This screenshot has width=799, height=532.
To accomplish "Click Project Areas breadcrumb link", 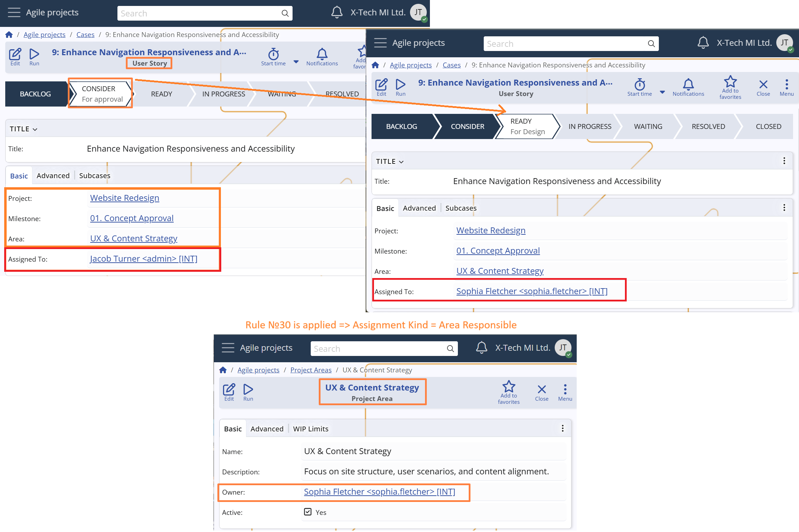I will pyautogui.click(x=311, y=370).
